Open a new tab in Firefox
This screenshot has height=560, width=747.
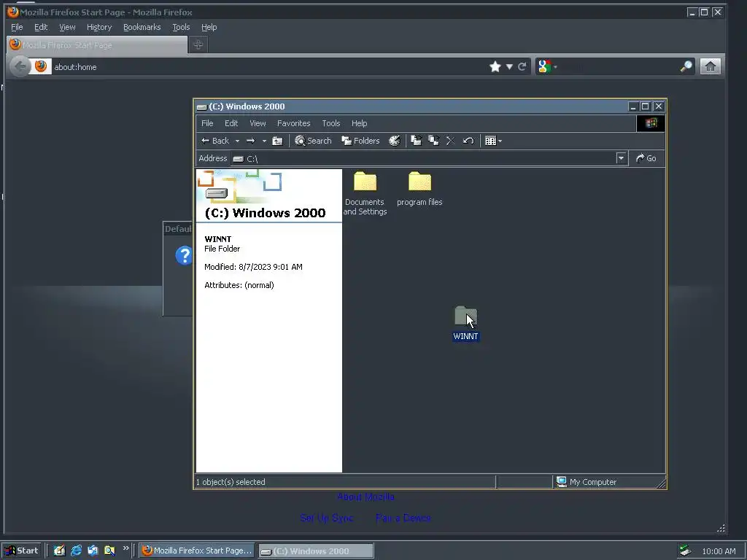click(x=198, y=44)
